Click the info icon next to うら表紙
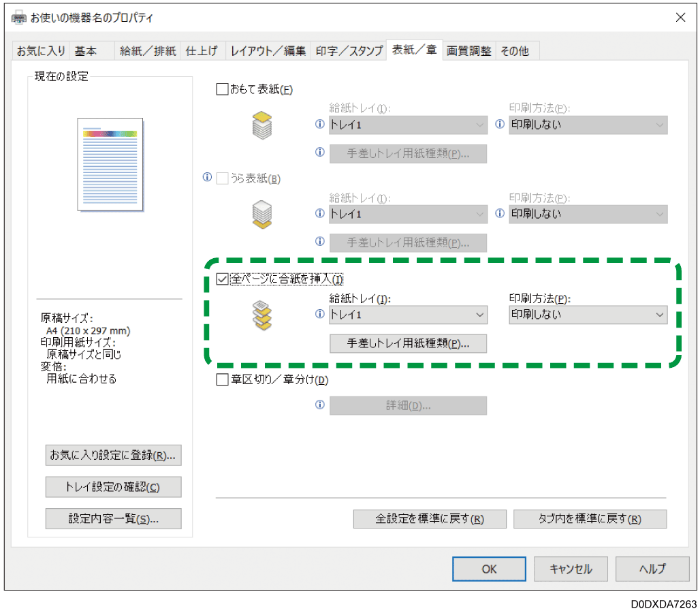The width and height of the screenshot is (700, 613). [206, 178]
